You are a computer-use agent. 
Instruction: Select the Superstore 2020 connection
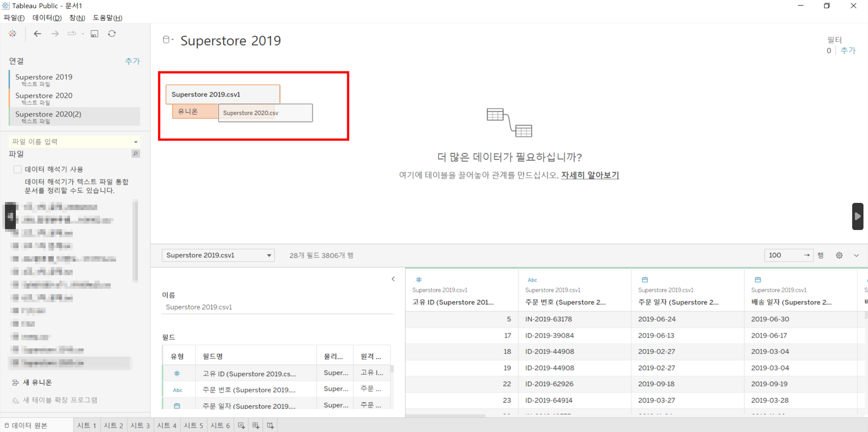coord(75,98)
